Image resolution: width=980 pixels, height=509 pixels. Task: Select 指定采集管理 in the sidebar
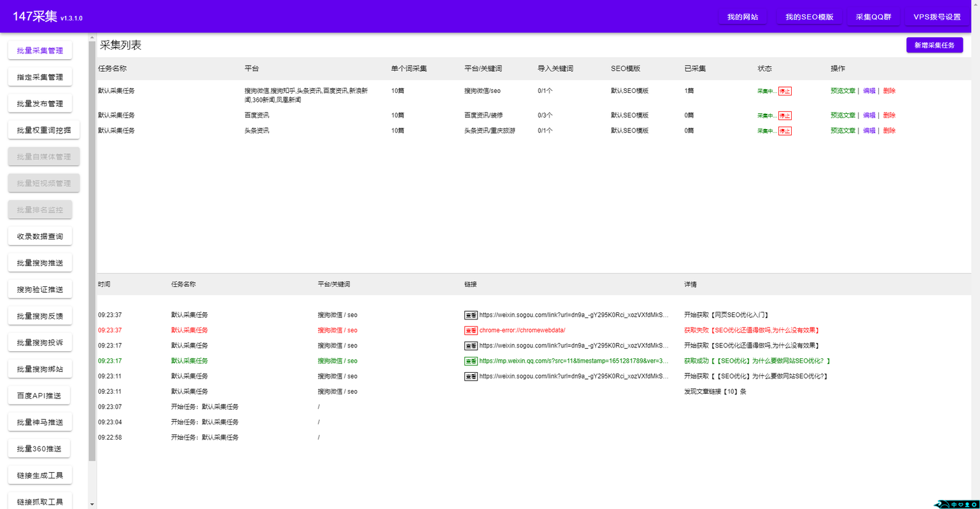[x=40, y=77]
